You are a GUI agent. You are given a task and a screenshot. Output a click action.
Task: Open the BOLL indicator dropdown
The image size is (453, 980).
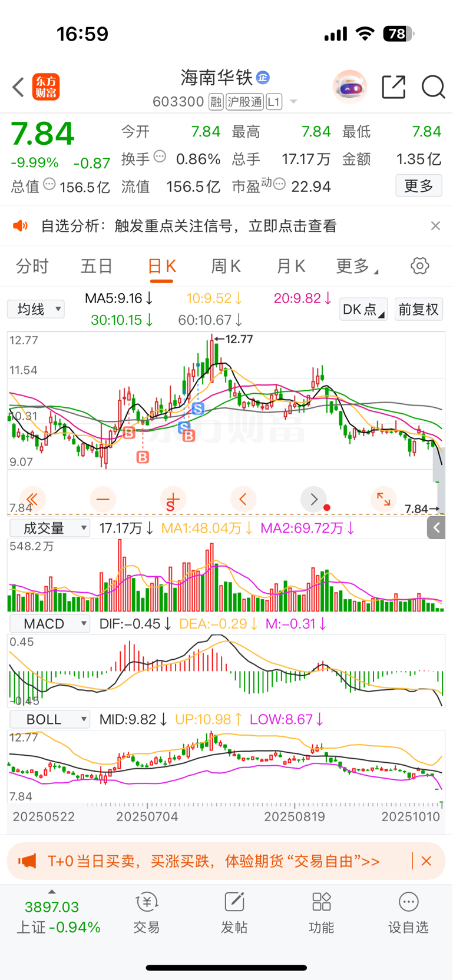click(49, 719)
